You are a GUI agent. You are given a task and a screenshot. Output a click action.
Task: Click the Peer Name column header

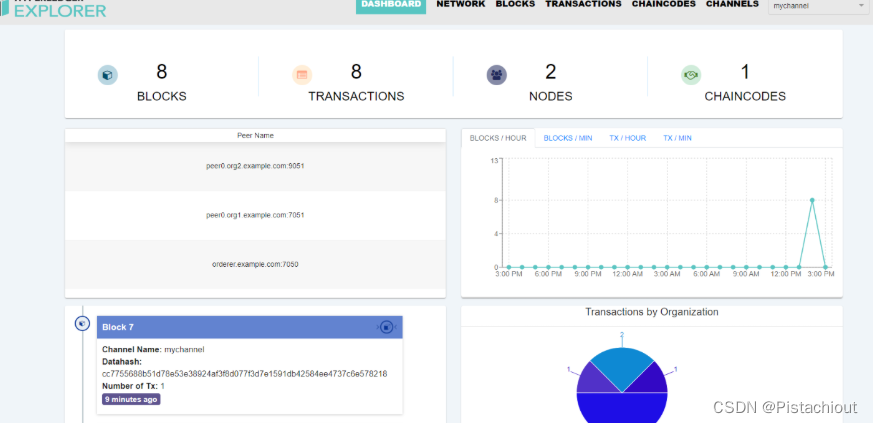pos(256,135)
